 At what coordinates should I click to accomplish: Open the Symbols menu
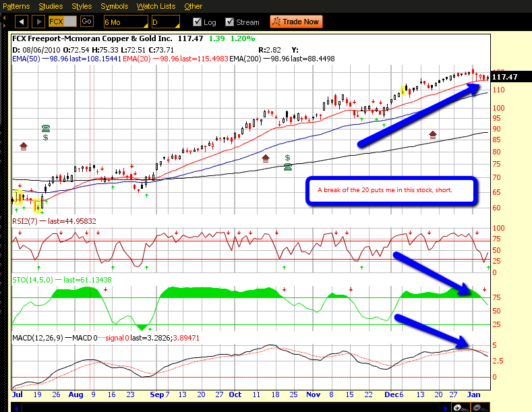115,6
